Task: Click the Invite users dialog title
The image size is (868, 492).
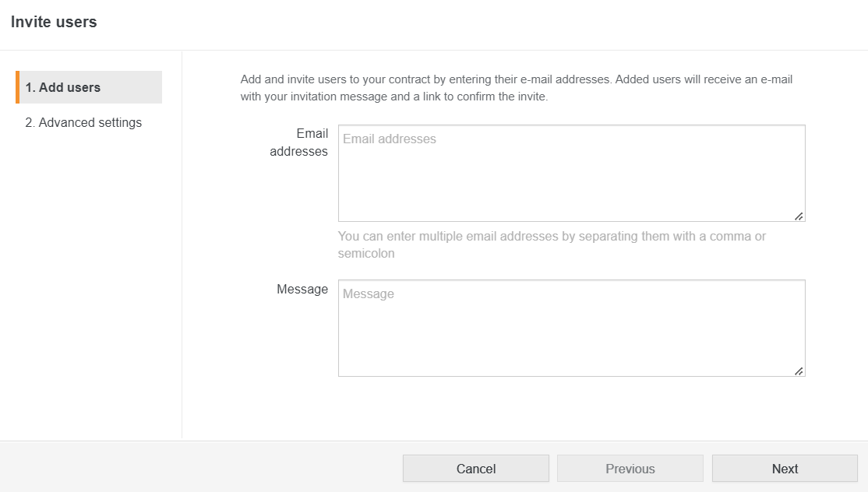Action: [x=54, y=22]
